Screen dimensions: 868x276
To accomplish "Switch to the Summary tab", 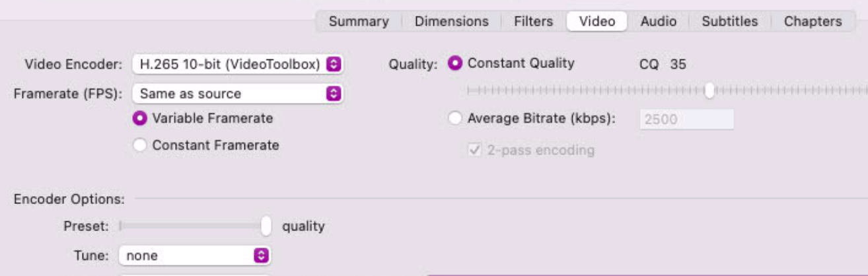I will coord(358,21).
